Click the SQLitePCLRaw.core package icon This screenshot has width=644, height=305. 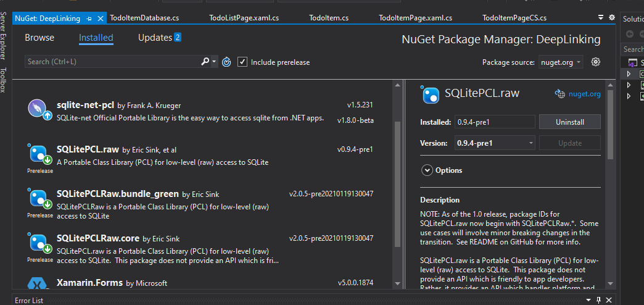coord(39,244)
